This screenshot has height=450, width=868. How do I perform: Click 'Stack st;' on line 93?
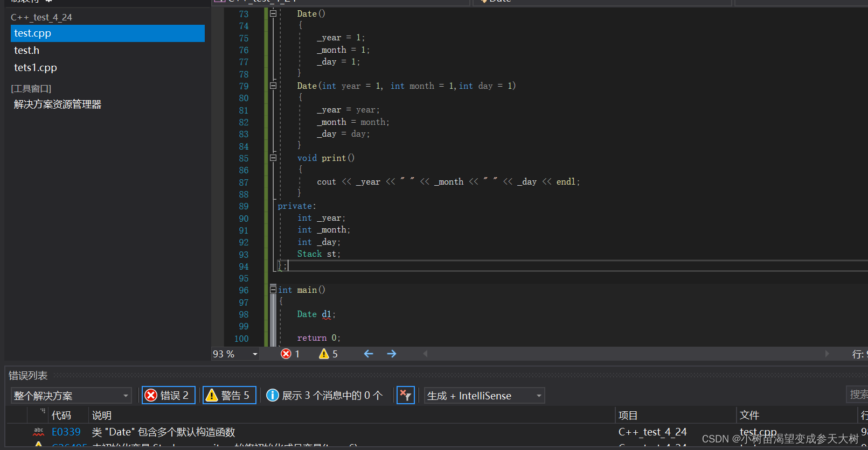[x=318, y=254]
